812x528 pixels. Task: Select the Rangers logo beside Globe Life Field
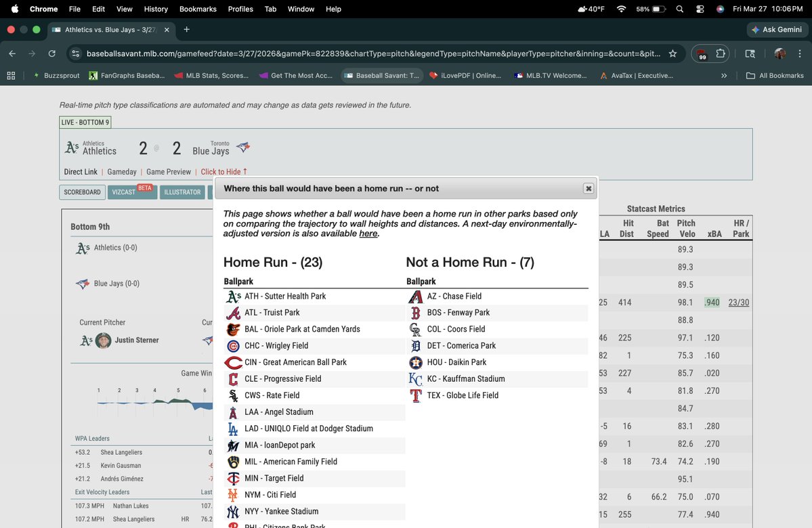pyautogui.click(x=415, y=395)
